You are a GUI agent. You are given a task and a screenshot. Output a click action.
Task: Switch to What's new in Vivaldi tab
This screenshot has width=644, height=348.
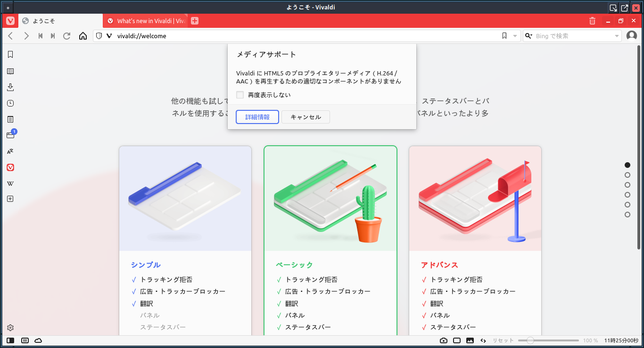[145, 21]
